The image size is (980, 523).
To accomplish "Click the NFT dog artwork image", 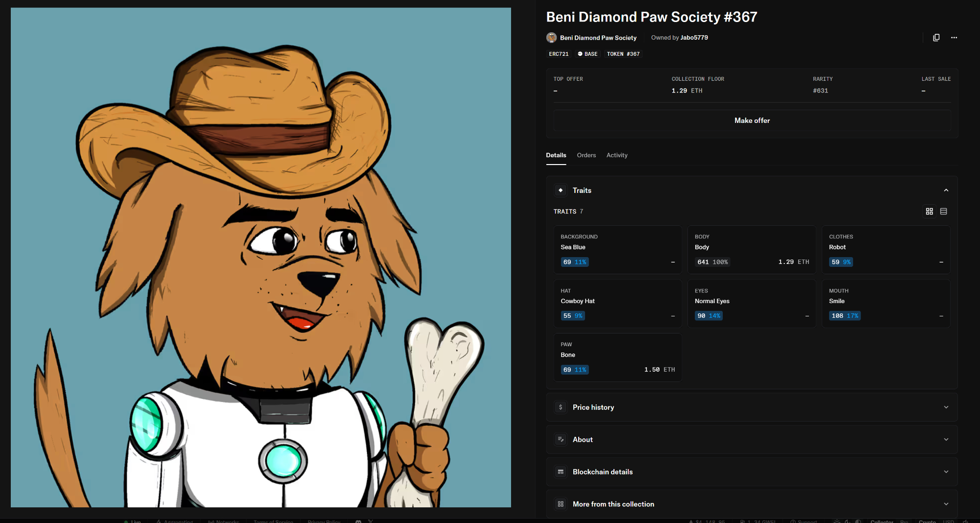I will tap(261, 257).
